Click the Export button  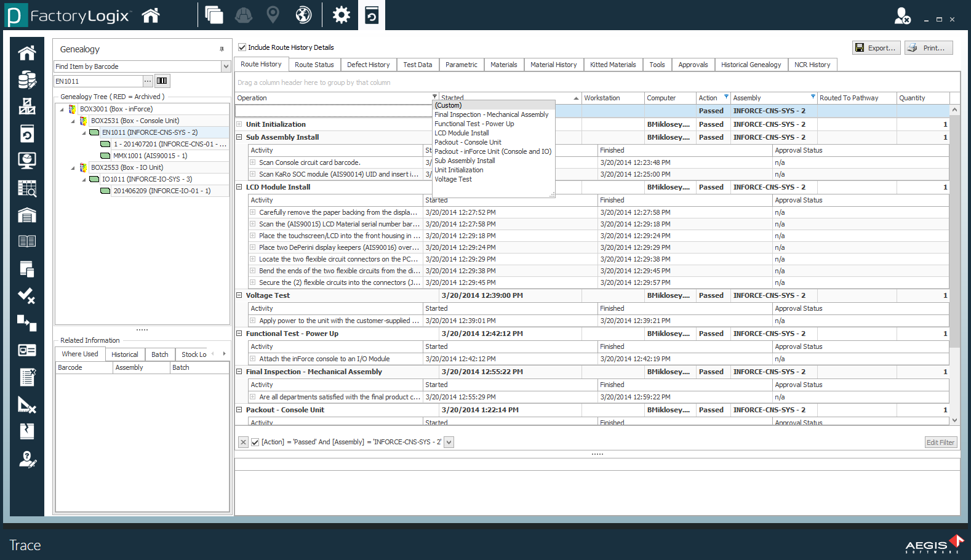(x=876, y=48)
